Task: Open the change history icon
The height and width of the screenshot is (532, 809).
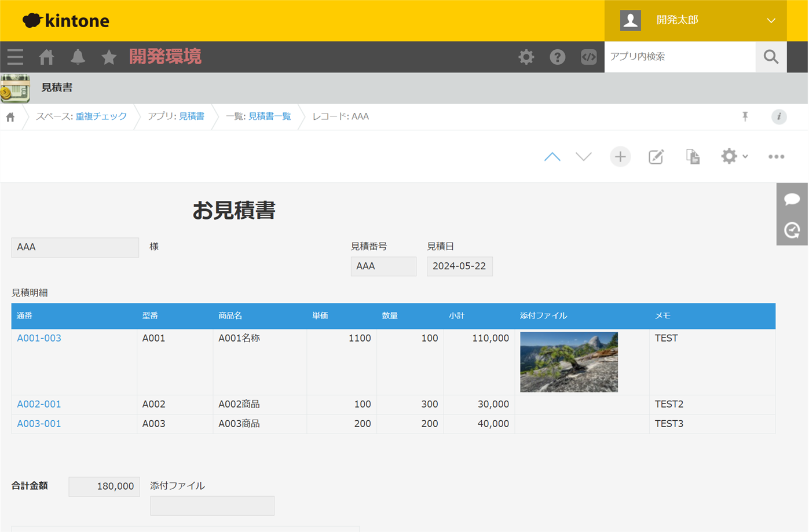Action: click(x=792, y=230)
